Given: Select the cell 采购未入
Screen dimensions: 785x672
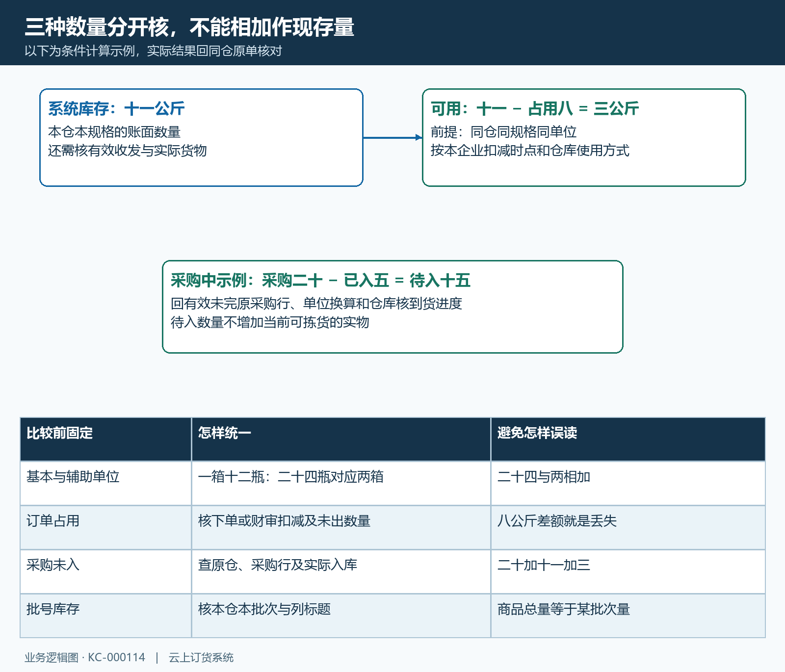Looking at the screenshot, I should pyautogui.click(x=105, y=572).
